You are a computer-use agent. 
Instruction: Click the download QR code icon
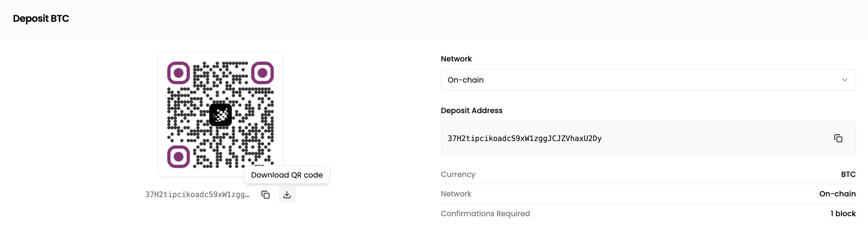point(287,195)
